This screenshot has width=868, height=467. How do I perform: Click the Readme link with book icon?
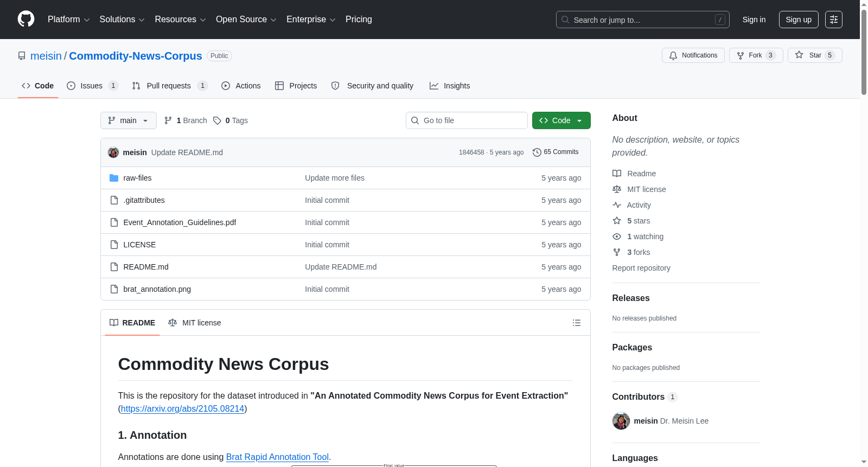pos(634,174)
